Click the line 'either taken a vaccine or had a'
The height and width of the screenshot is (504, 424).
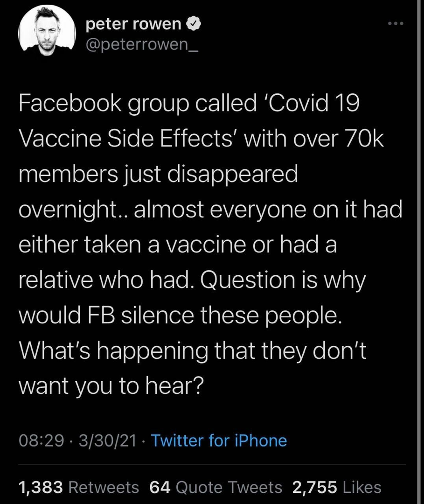[177, 245]
